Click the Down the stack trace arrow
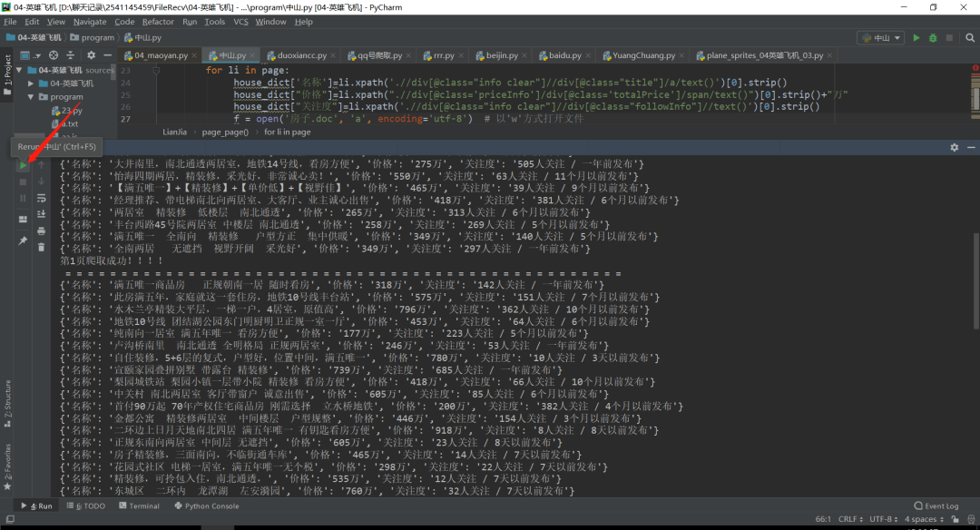The width and height of the screenshot is (980, 530). 41,182
